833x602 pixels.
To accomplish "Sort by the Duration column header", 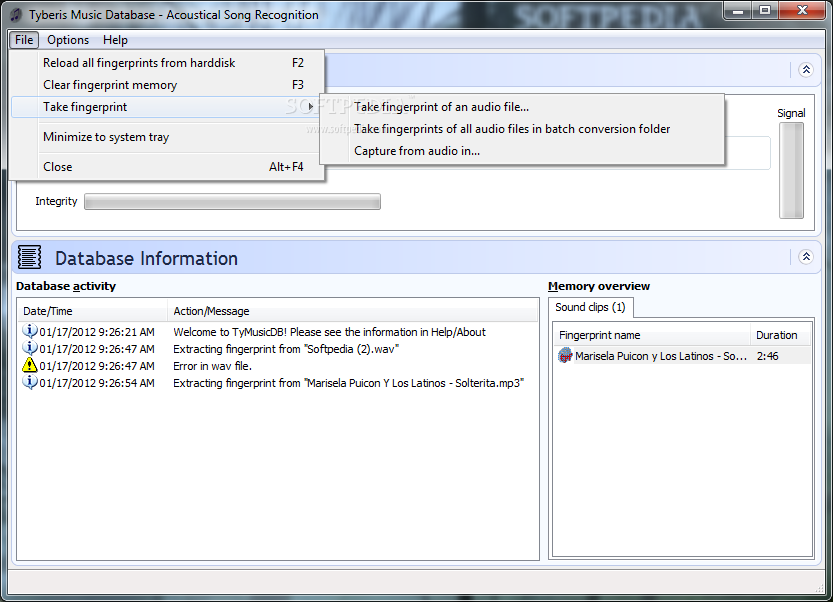I will click(779, 335).
